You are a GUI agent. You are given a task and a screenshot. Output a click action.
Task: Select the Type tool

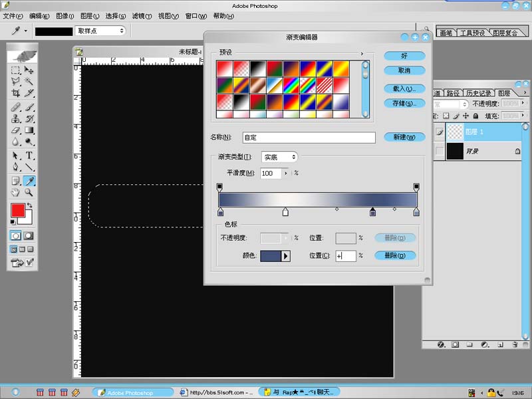(x=29, y=156)
